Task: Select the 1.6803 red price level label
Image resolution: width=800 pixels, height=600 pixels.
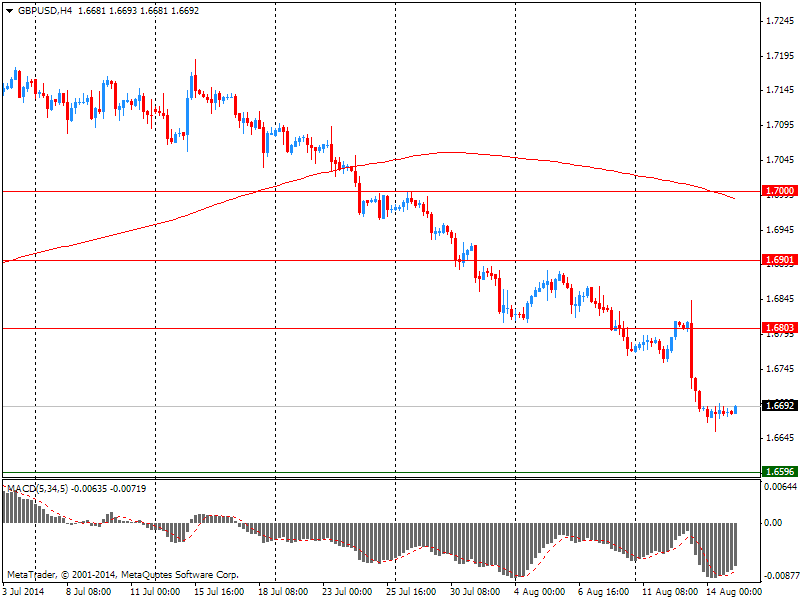Action: click(x=780, y=328)
